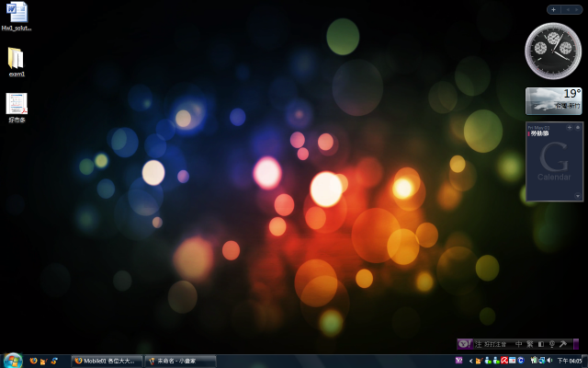The image size is (588, 368).
Task: Go to next sidebar gadget page
Action: pos(577,9)
